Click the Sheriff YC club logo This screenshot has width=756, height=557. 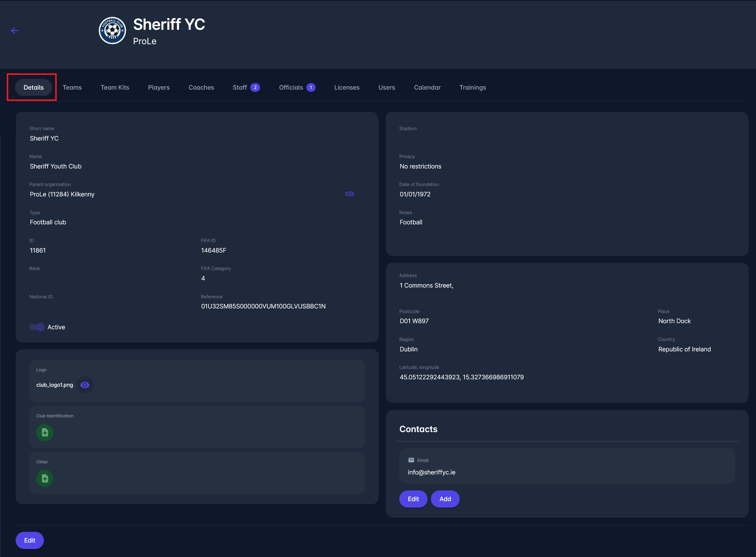tap(112, 31)
